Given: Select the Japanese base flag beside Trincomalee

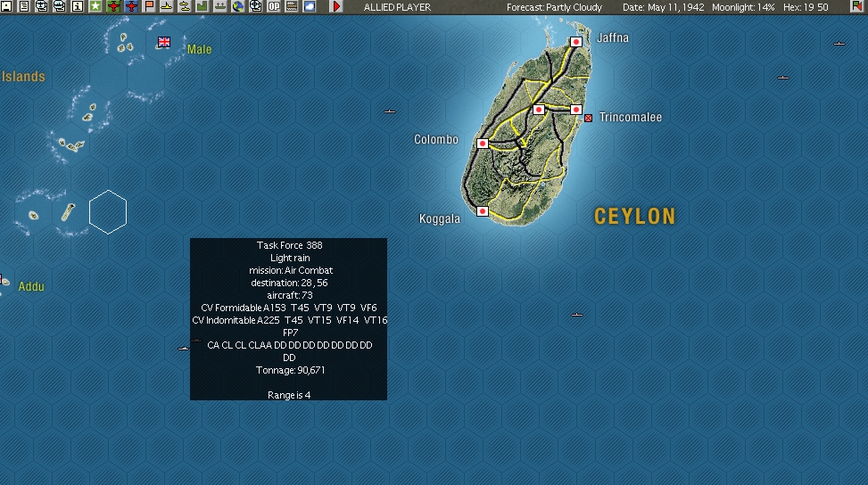Looking at the screenshot, I should [575, 110].
